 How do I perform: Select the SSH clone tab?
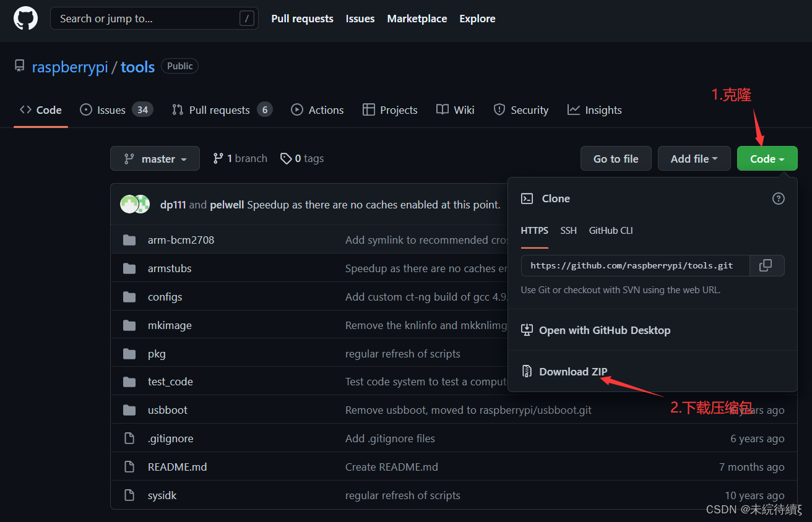click(569, 231)
